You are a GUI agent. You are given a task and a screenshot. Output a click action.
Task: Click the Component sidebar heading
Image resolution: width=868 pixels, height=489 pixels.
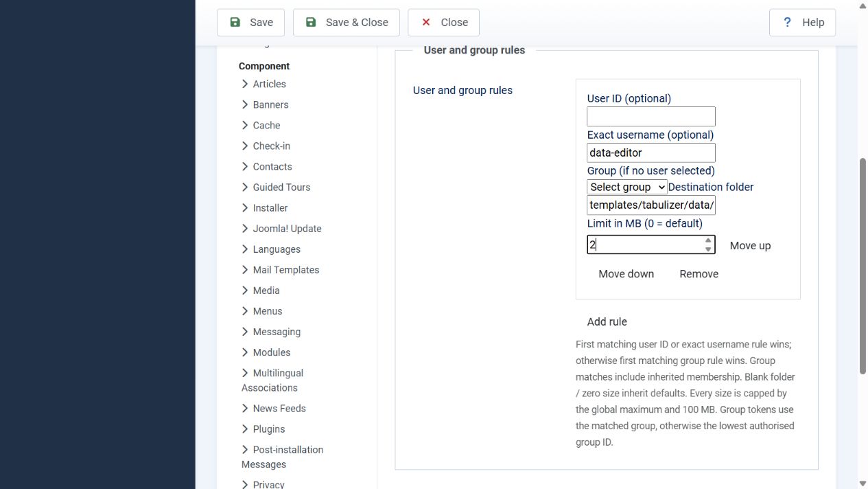[264, 66]
